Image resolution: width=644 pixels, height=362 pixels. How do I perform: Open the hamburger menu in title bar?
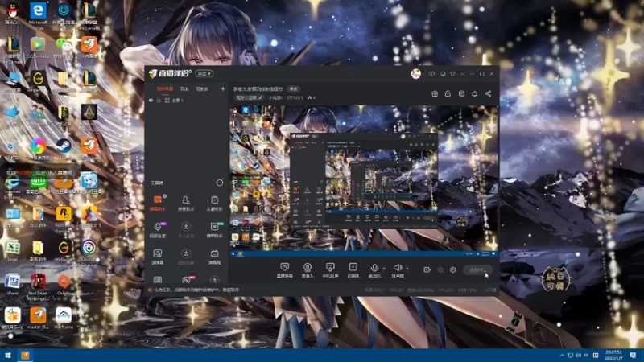(462, 74)
